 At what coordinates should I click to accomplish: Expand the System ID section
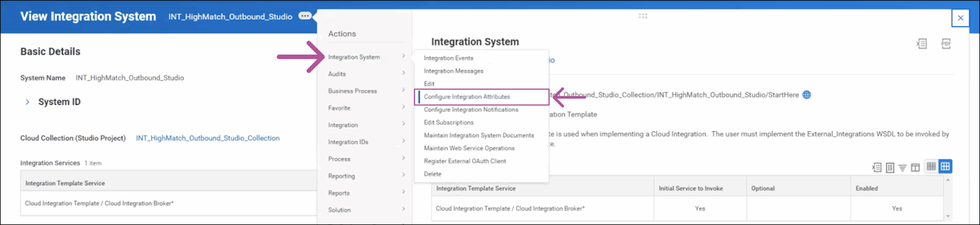point(27,102)
